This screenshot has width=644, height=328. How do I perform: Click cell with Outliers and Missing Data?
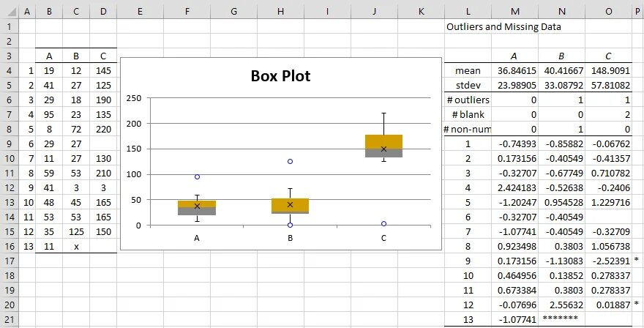point(503,26)
